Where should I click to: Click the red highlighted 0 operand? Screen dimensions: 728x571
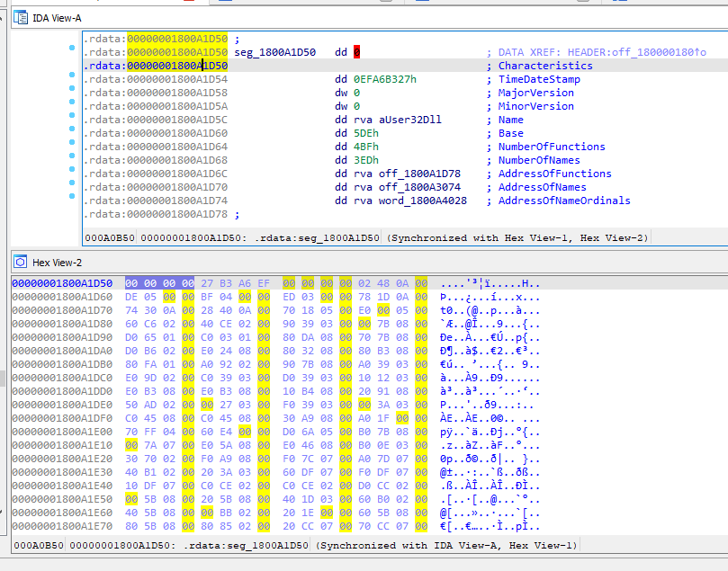coord(356,52)
